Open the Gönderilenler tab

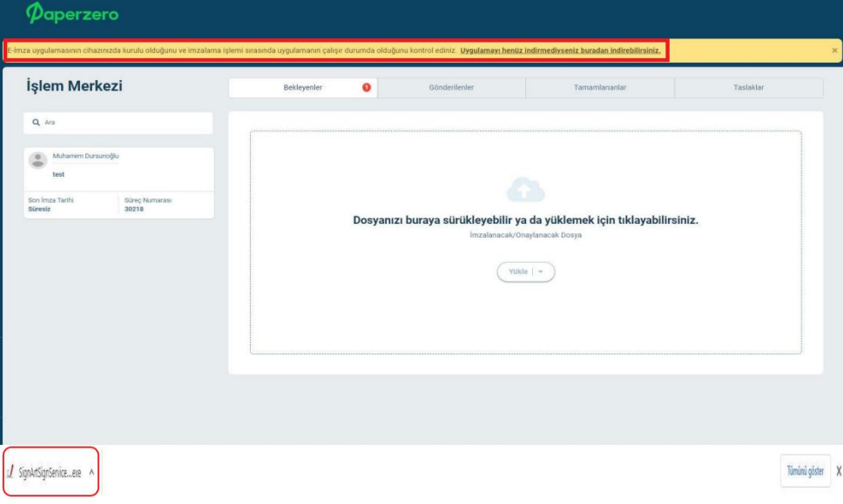(x=451, y=87)
